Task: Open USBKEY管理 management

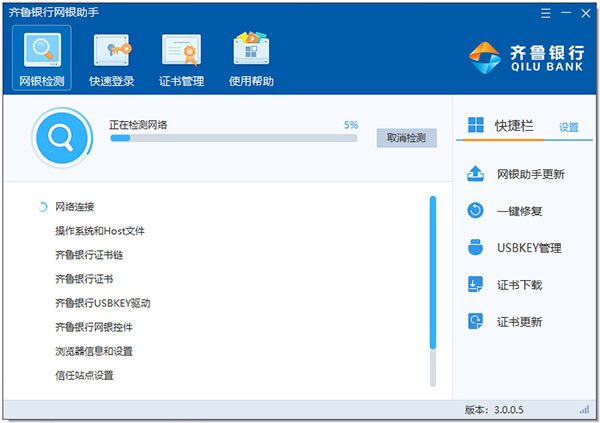Action: click(529, 248)
